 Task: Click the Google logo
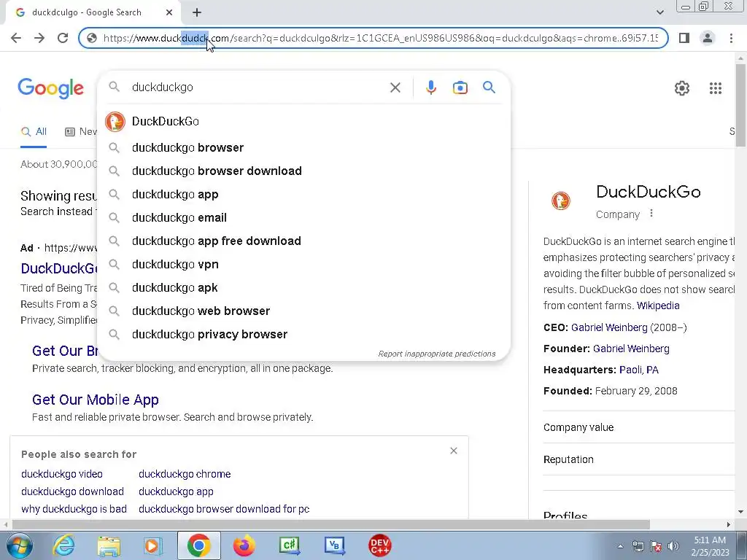(x=50, y=88)
